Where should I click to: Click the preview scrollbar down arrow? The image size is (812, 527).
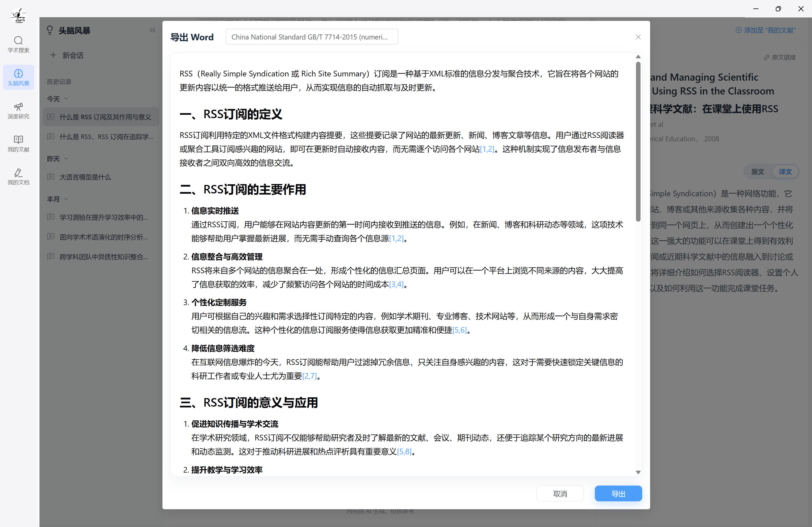coord(638,472)
